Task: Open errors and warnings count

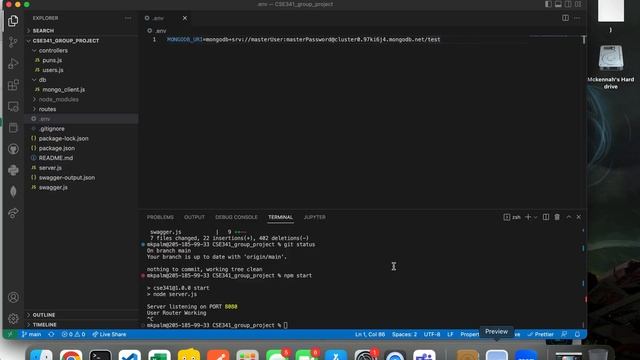Action: point(73,334)
